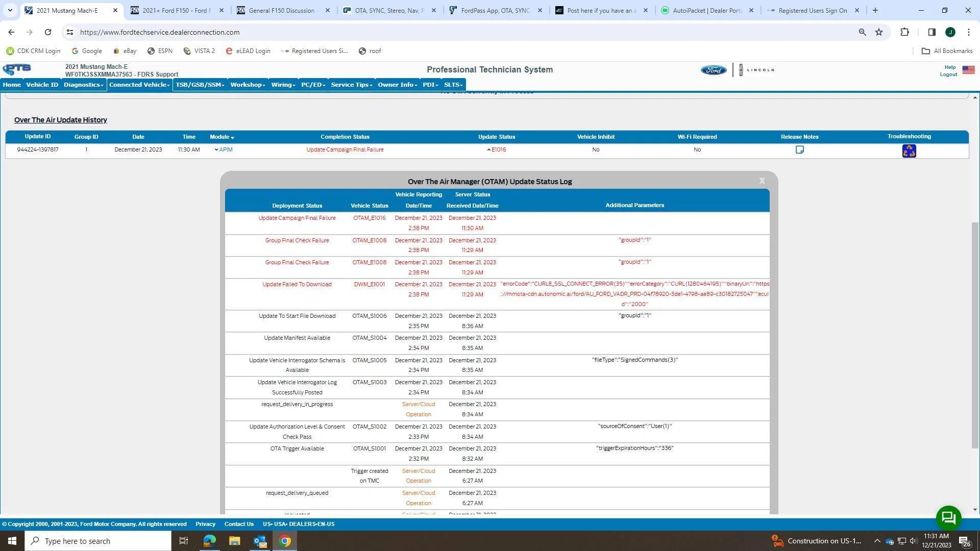Go to the Home menu item

click(x=12, y=85)
